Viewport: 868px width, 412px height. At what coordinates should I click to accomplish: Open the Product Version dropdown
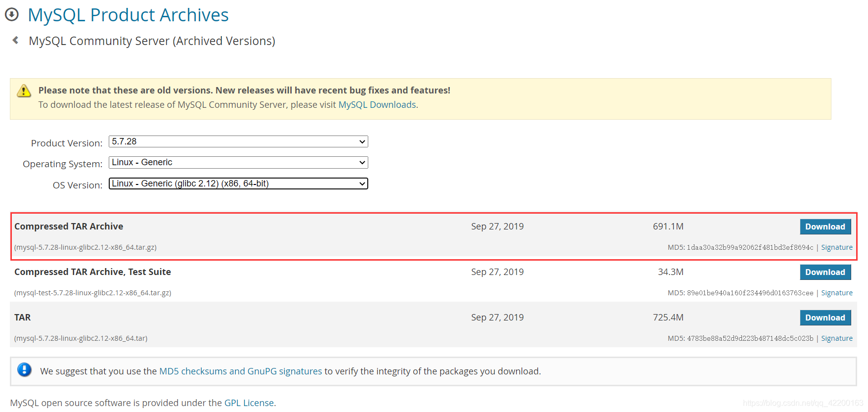(238, 141)
